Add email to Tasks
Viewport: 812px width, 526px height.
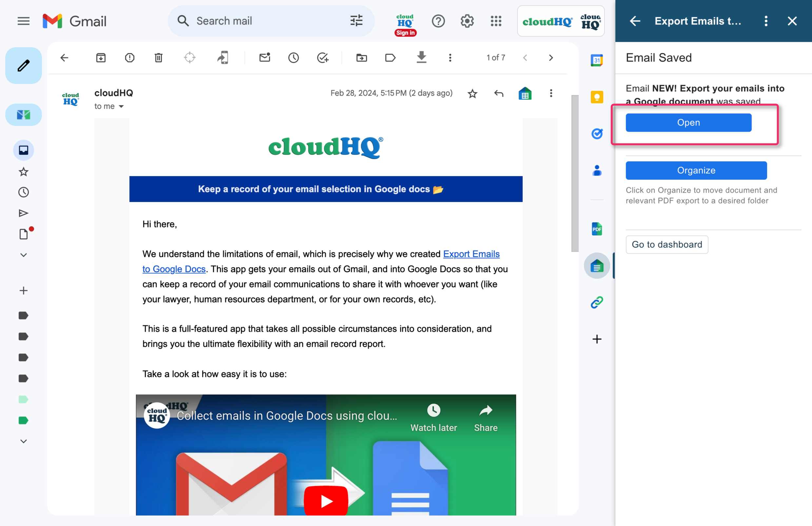point(322,58)
